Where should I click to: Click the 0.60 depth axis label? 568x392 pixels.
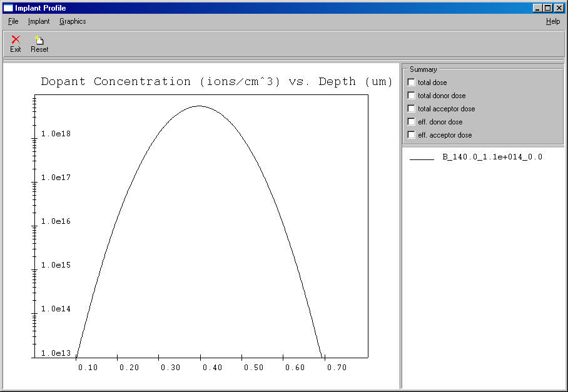295,368
